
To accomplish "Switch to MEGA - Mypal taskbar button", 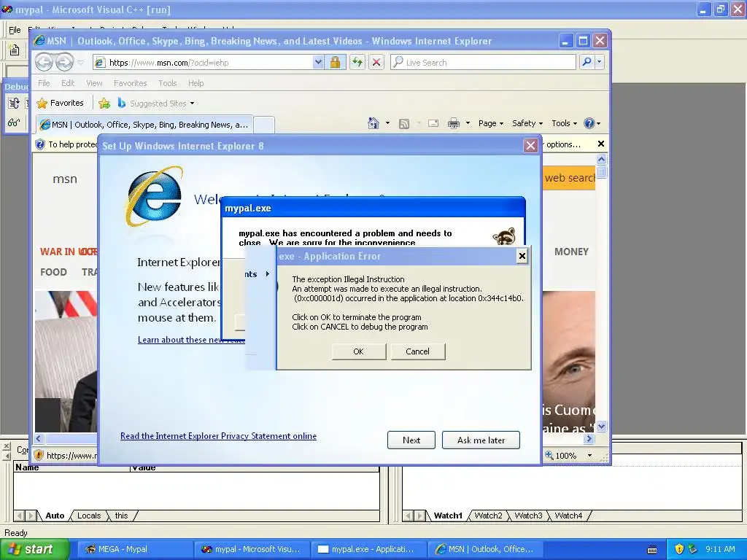I will 133,549.
